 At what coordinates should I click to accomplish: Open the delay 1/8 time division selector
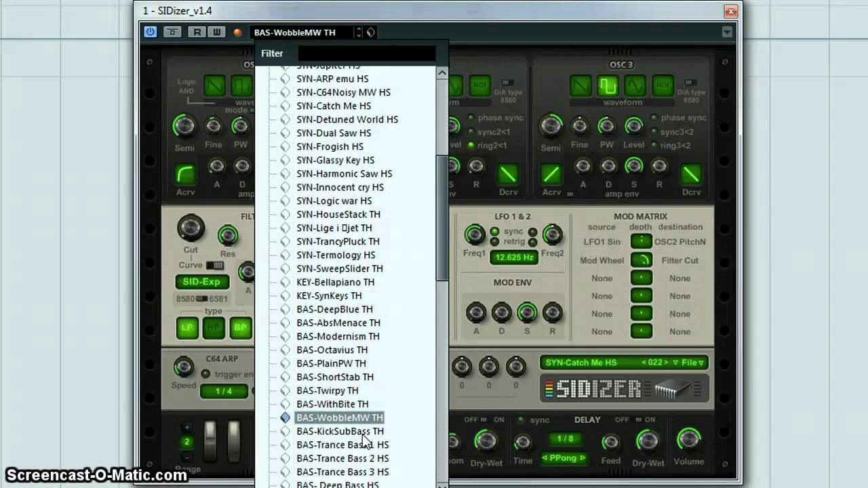pyautogui.click(x=565, y=439)
